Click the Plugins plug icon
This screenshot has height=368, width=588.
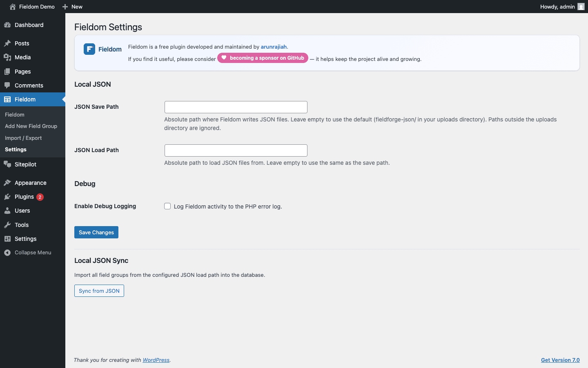click(x=7, y=197)
